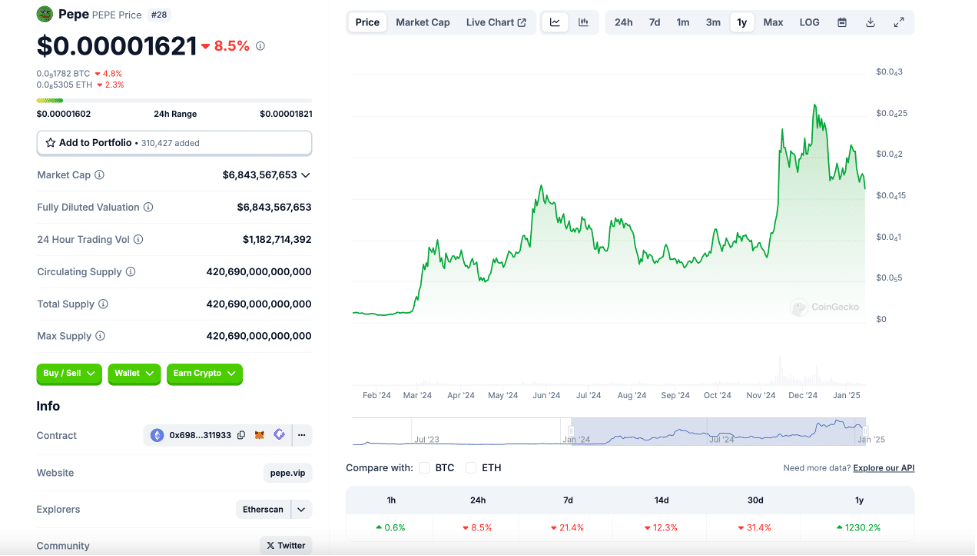
Task: Expand the Market Cap value chevron
Action: 306,175
